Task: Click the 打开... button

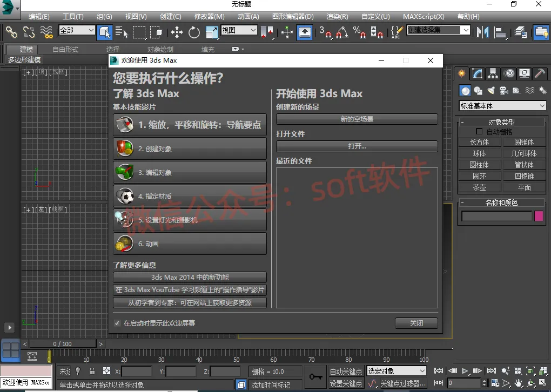Action: 357,146
